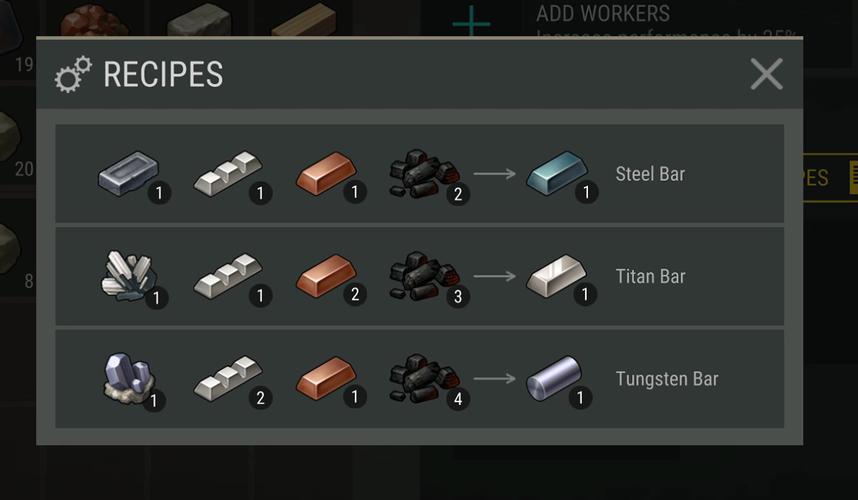Select the aluminum bars in Tungsten Bar recipe
Screen dimensions: 858x500
228,378
